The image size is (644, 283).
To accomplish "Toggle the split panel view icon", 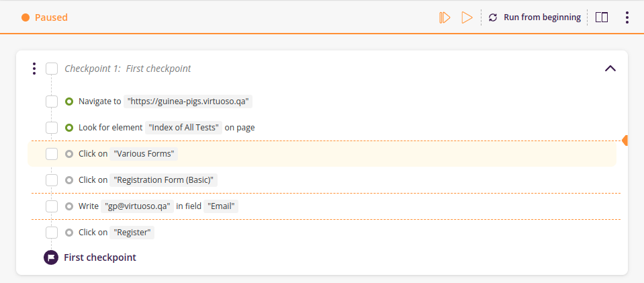I will pos(602,17).
